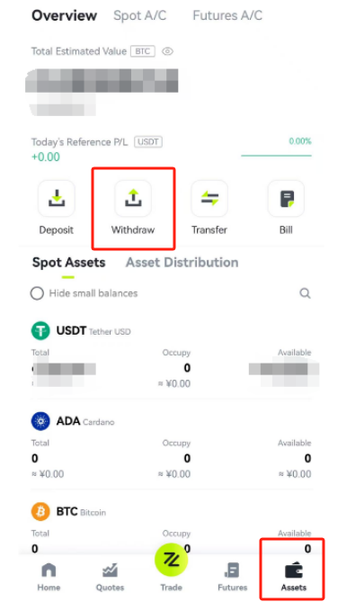Open USDT Tether USD asset row

(x=172, y=355)
